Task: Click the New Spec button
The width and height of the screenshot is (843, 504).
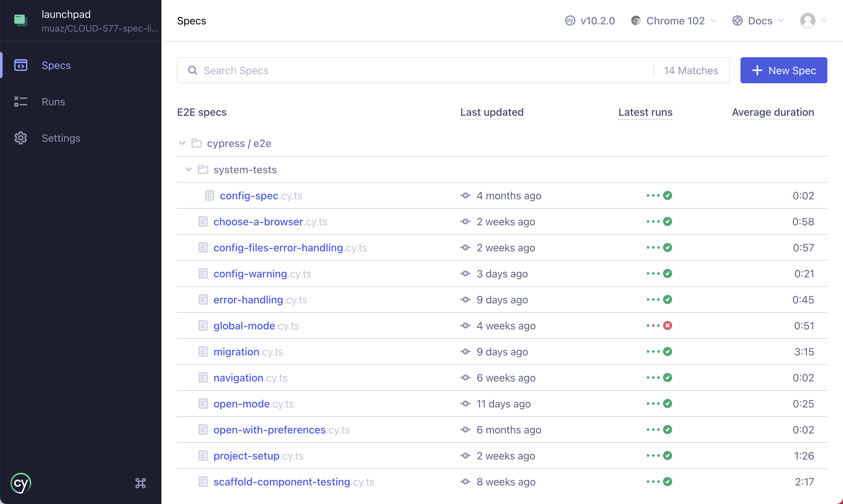Action: [783, 70]
